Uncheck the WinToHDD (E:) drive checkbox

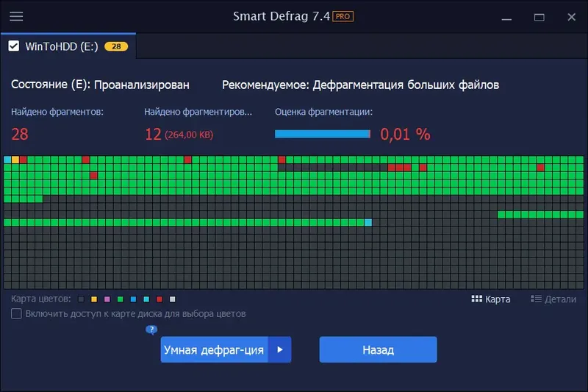[14, 46]
